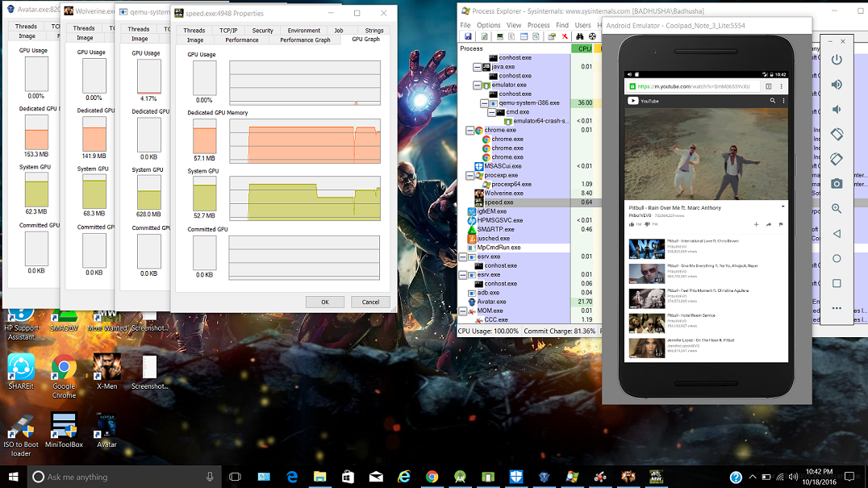Collapse the MOM.exe tree node

(463, 311)
